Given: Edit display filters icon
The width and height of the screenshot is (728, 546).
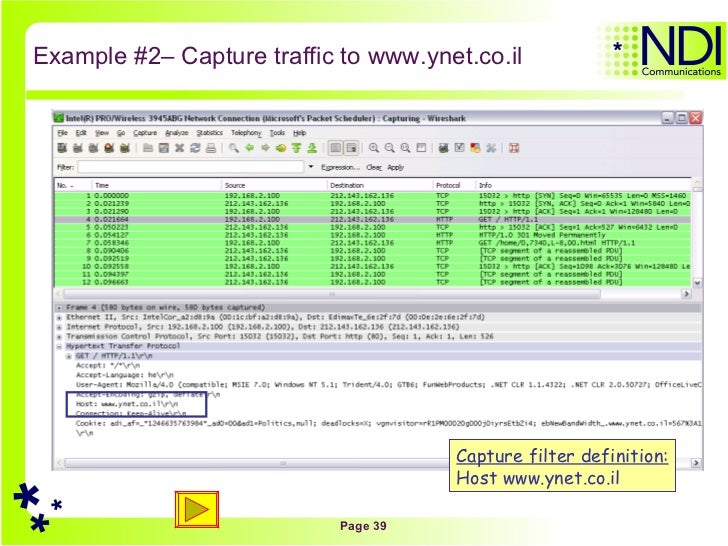Looking at the screenshot, I should coord(460,148).
